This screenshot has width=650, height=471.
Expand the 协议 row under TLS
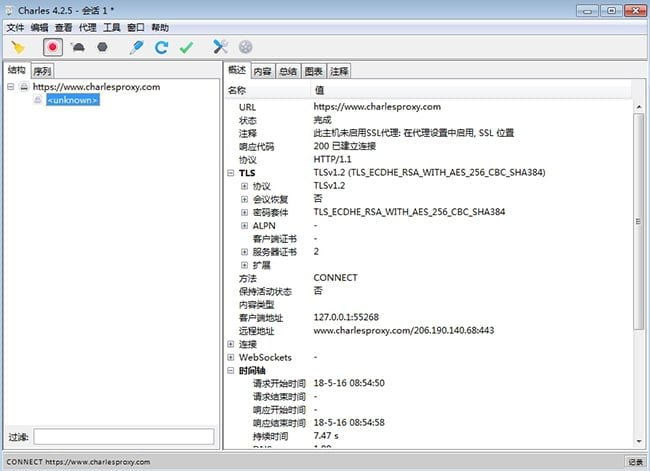pos(245,186)
